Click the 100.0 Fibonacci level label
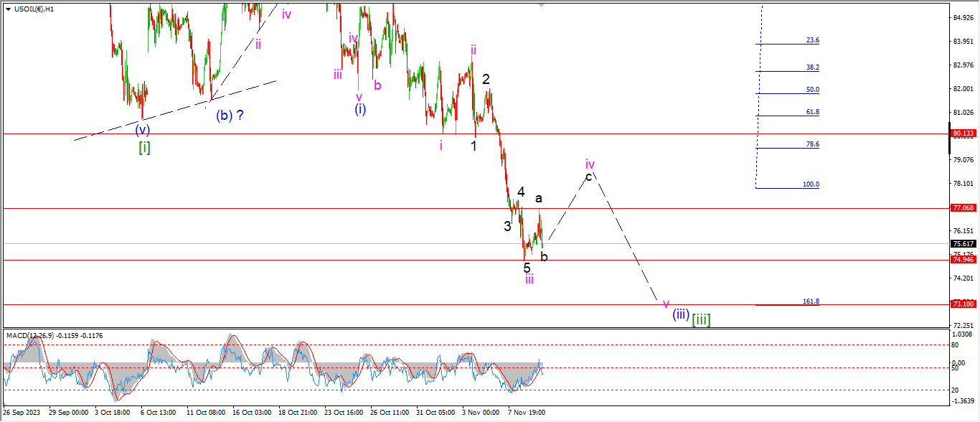 [x=811, y=184]
